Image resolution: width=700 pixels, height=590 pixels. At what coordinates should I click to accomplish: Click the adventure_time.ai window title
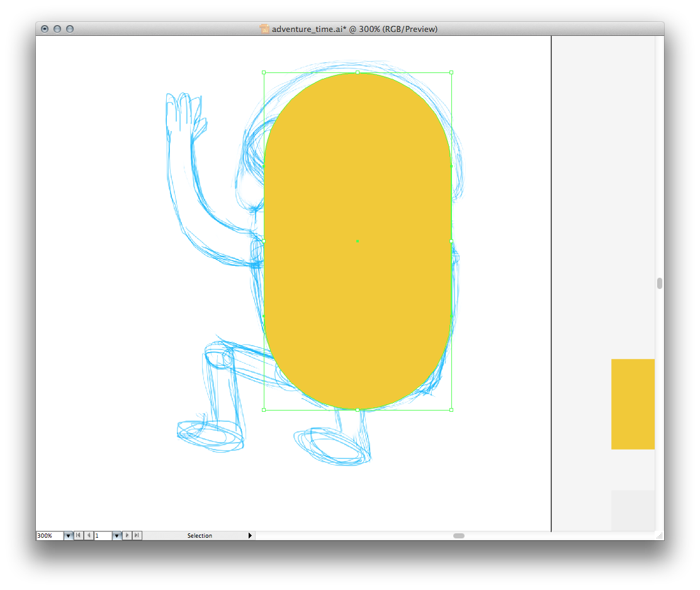click(x=354, y=29)
